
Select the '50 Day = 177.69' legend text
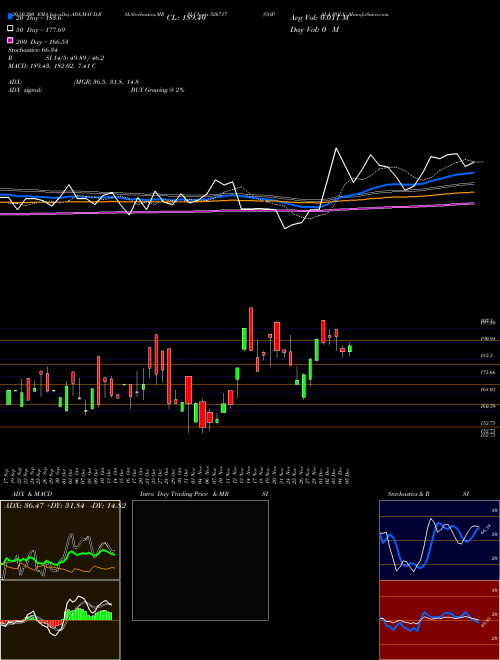(40, 30)
